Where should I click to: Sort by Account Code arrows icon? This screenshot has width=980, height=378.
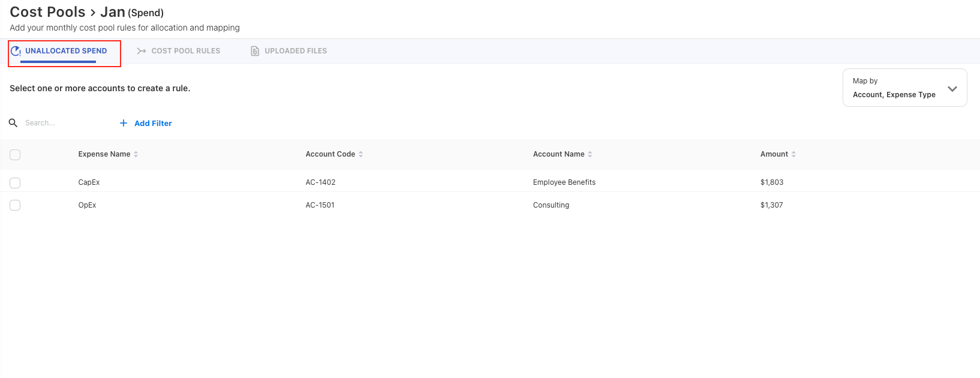[x=361, y=154]
